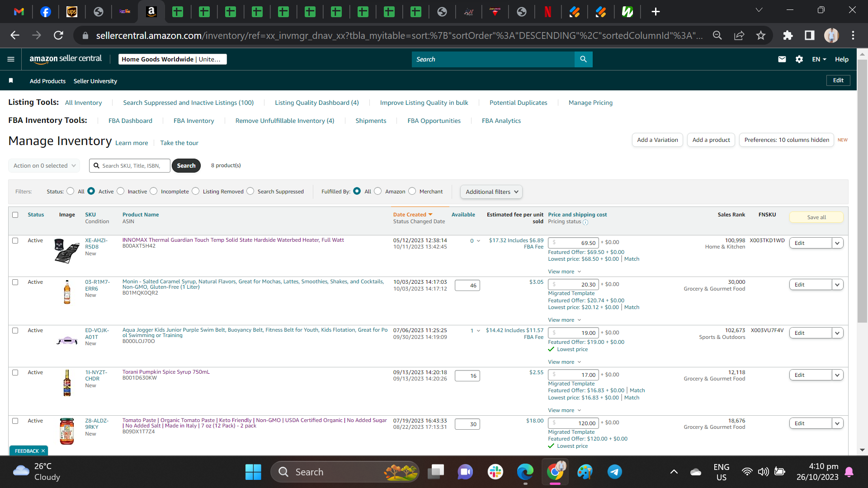Expand View more for the Torani row

point(564,411)
